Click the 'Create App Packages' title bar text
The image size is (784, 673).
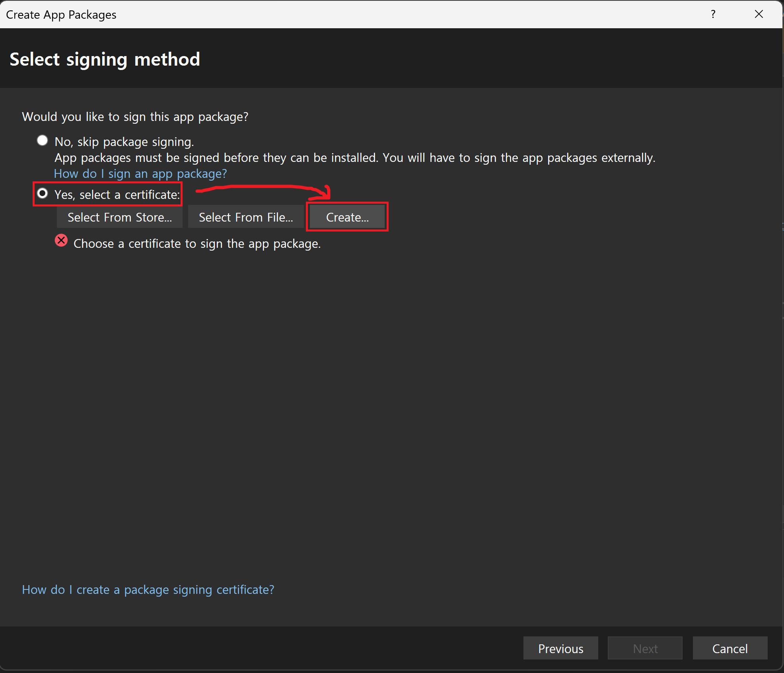[x=61, y=15]
